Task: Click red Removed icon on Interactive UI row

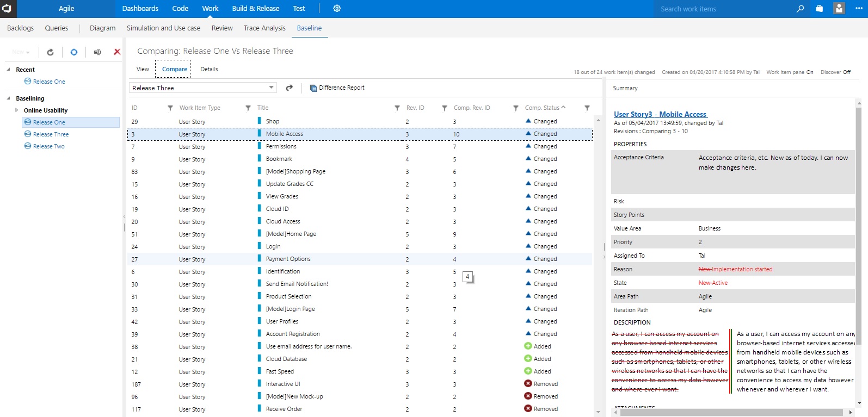Action: (x=528, y=383)
